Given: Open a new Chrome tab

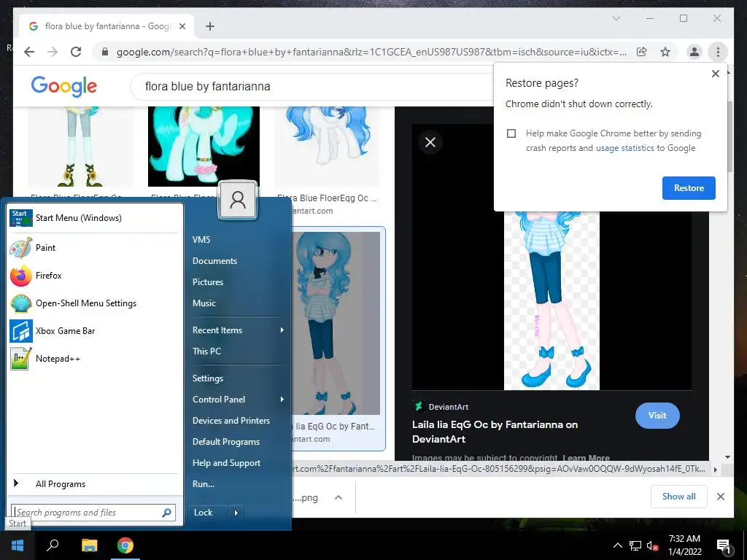Looking at the screenshot, I should (x=210, y=26).
